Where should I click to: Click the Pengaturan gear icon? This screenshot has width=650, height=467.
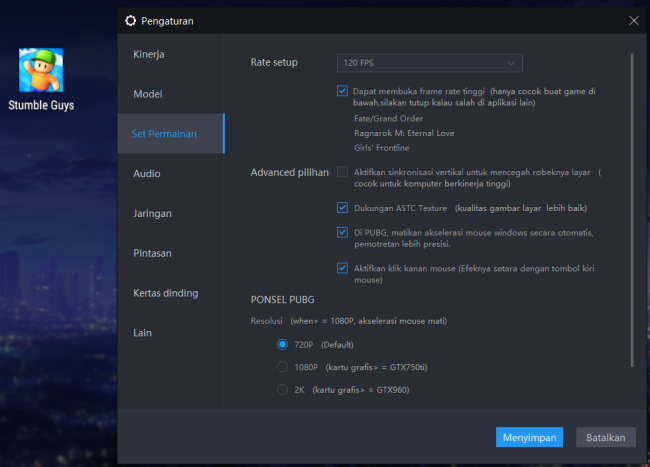[131, 21]
